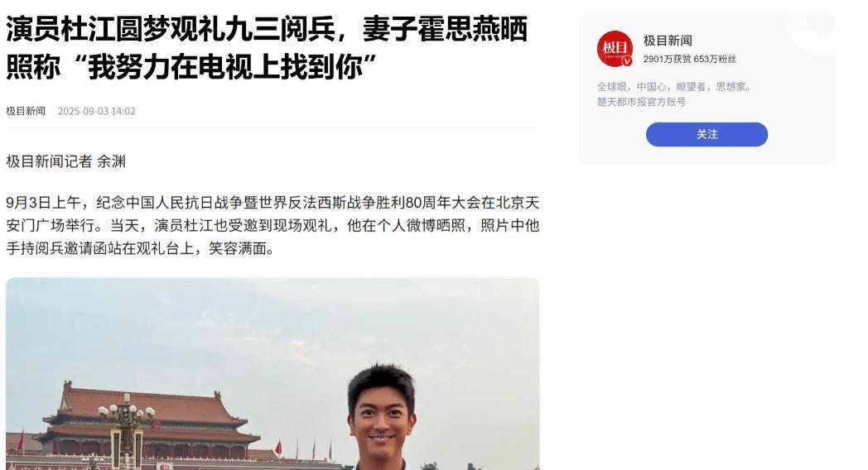
Task: Click the 极目新闻记者 label in the byline
Action: pos(49,161)
